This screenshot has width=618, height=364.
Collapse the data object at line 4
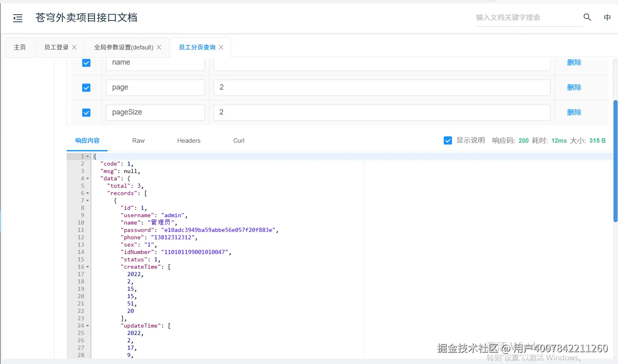[88, 178]
